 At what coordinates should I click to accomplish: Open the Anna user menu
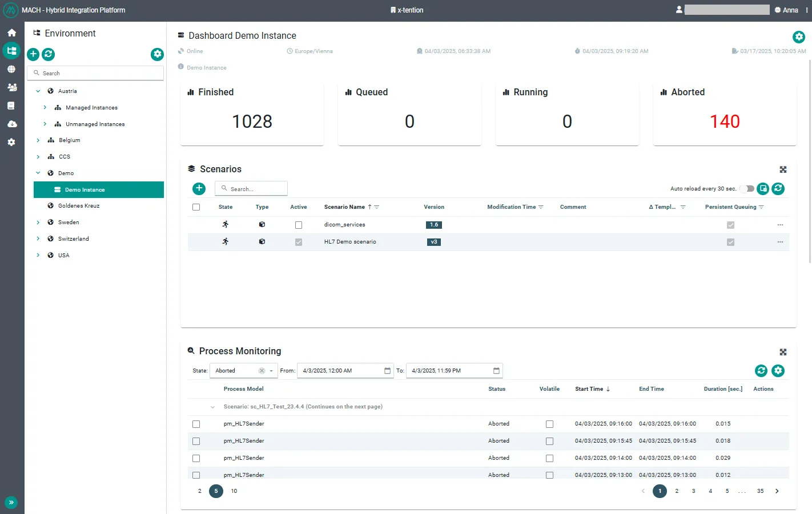(x=787, y=10)
